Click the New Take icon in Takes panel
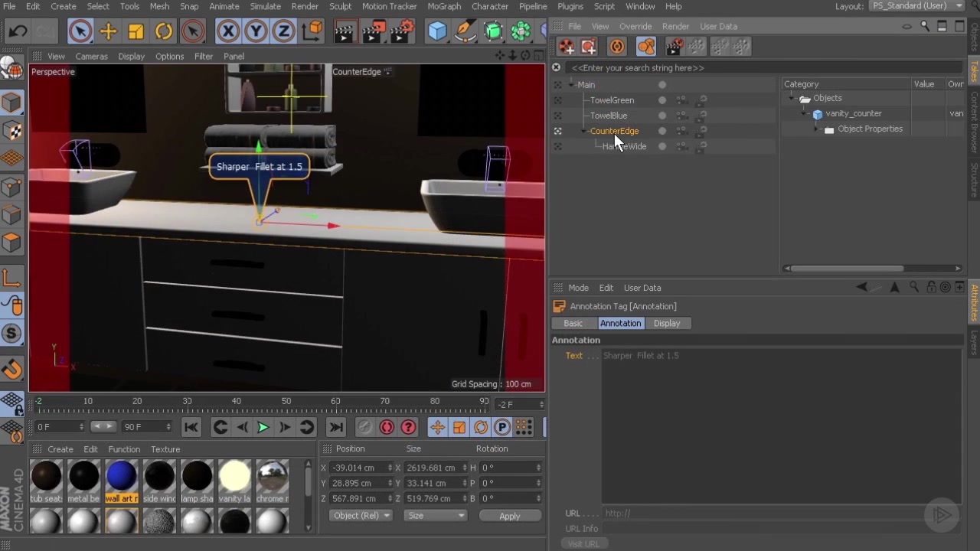Viewport: 980px width, 551px height. point(567,47)
